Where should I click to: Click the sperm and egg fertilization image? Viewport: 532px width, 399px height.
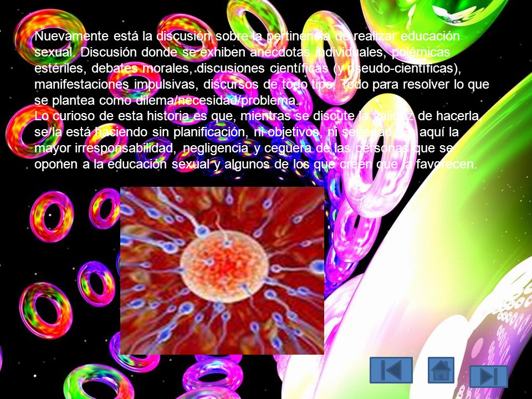point(222,270)
